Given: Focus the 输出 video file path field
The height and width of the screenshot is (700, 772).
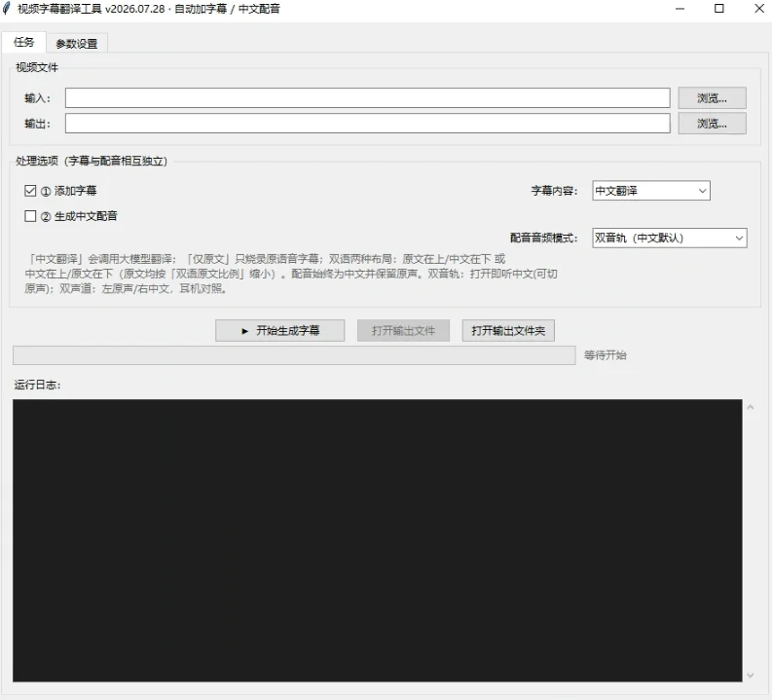Looking at the screenshot, I should pos(367,123).
